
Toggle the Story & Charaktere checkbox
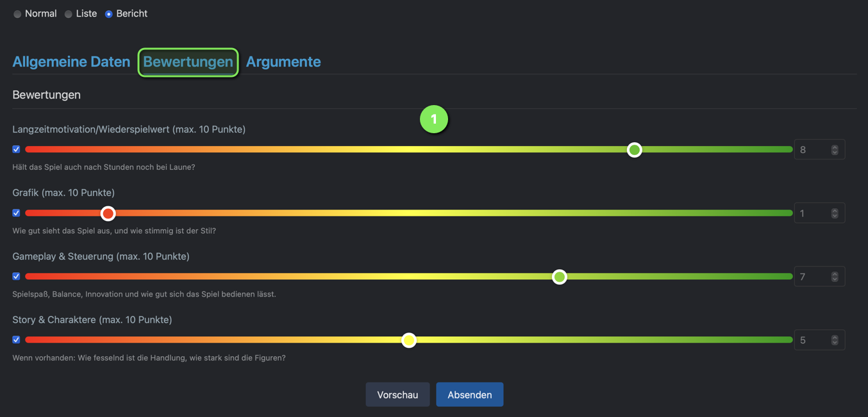coord(17,339)
